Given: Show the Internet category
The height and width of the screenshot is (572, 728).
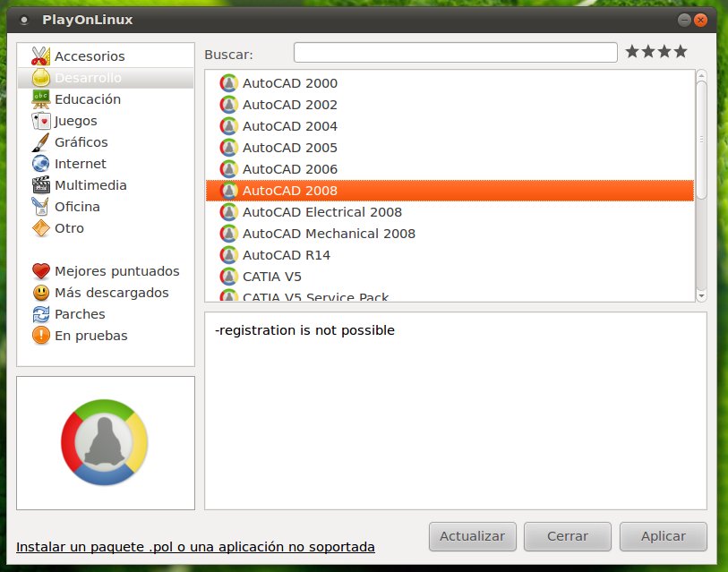Looking at the screenshot, I should pos(106,164).
